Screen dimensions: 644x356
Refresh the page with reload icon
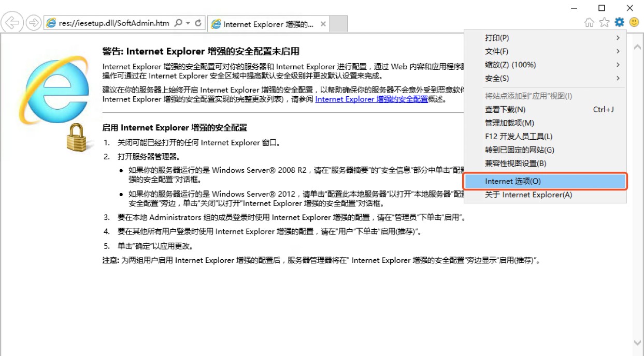pyautogui.click(x=198, y=23)
